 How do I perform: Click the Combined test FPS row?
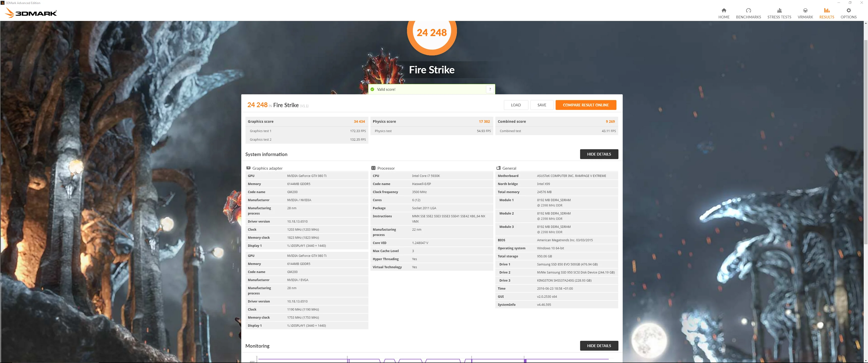[557, 131]
